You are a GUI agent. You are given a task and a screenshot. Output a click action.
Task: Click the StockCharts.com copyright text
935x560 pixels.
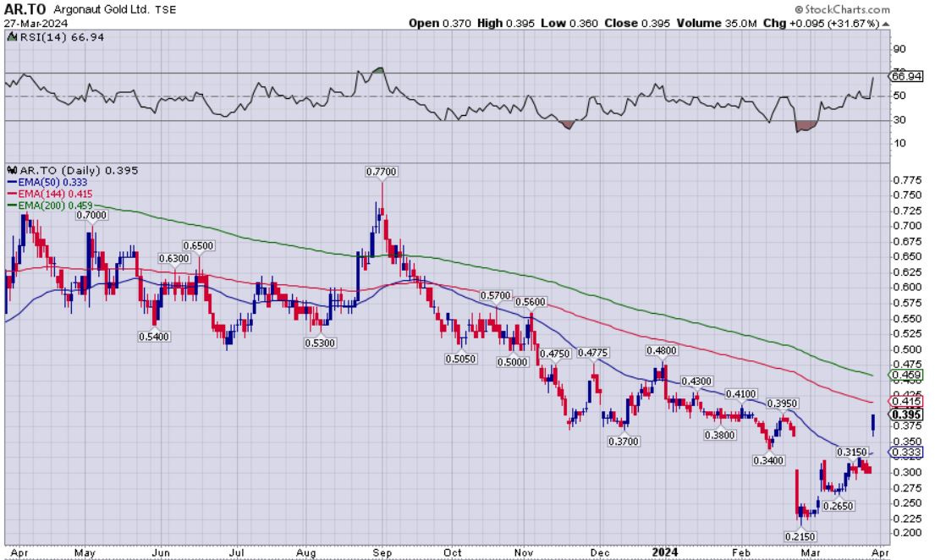842,9
